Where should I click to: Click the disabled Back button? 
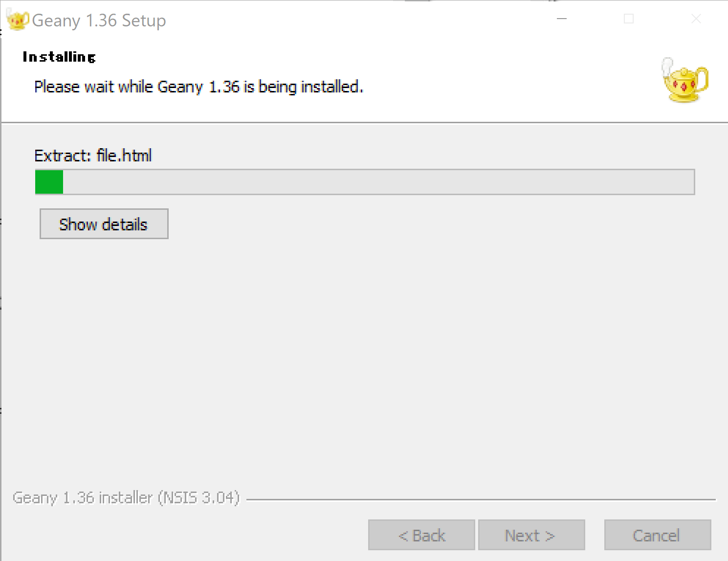(421, 535)
